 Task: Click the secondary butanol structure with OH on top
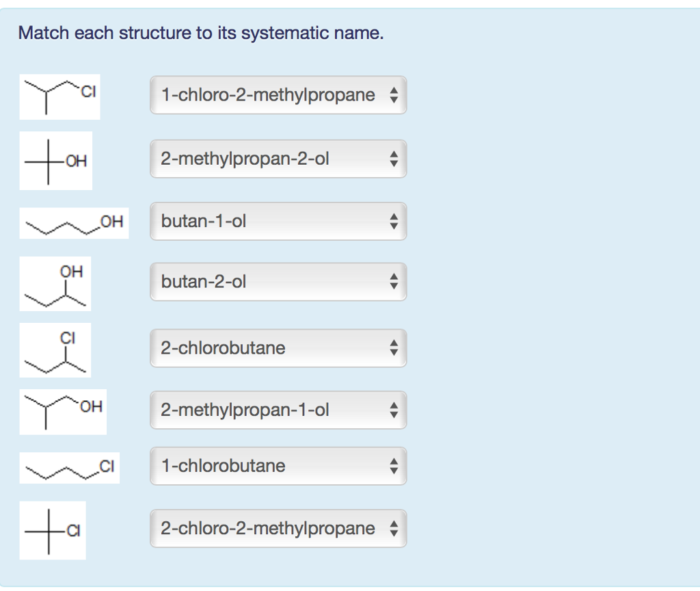click(55, 284)
